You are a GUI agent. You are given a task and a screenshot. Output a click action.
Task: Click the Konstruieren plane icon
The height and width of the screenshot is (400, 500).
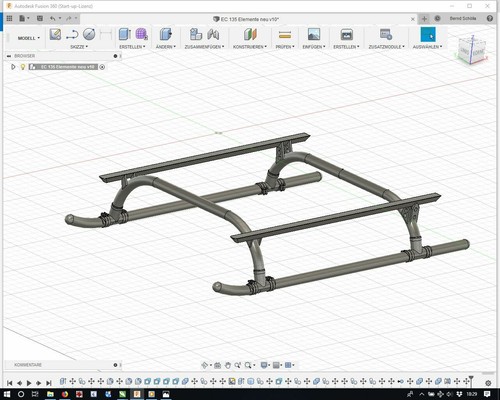click(x=250, y=34)
